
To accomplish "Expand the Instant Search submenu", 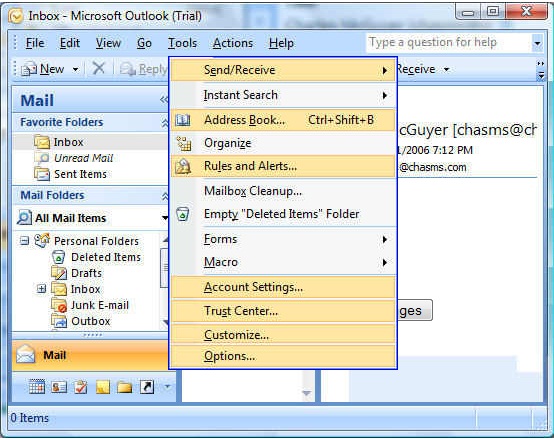I will [283, 95].
